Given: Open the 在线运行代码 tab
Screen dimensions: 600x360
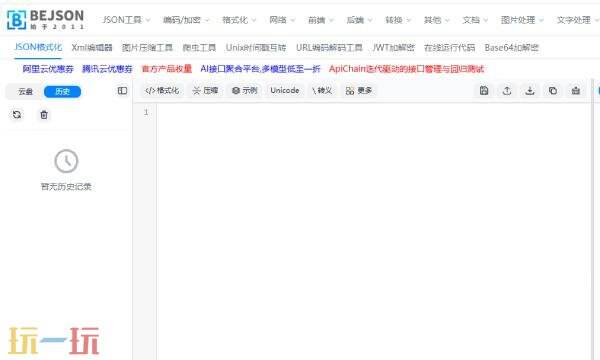Looking at the screenshot, I should [449, 47].
